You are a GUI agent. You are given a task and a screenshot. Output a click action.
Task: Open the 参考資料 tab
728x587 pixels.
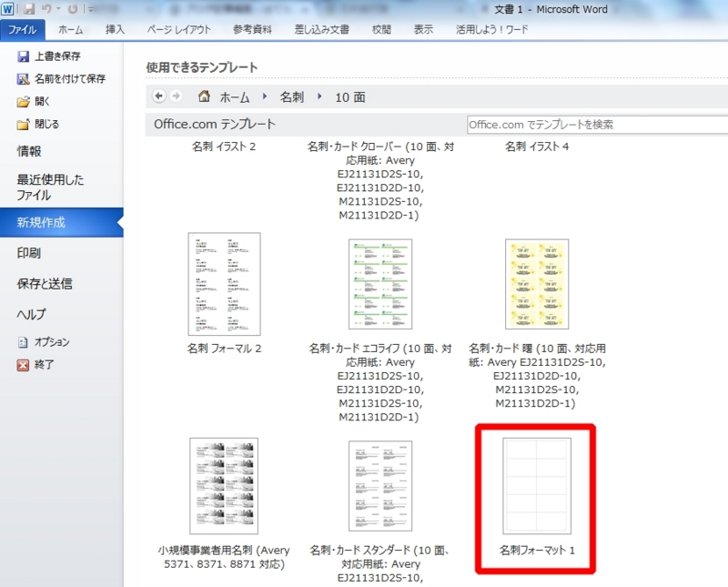pos(252,30)
